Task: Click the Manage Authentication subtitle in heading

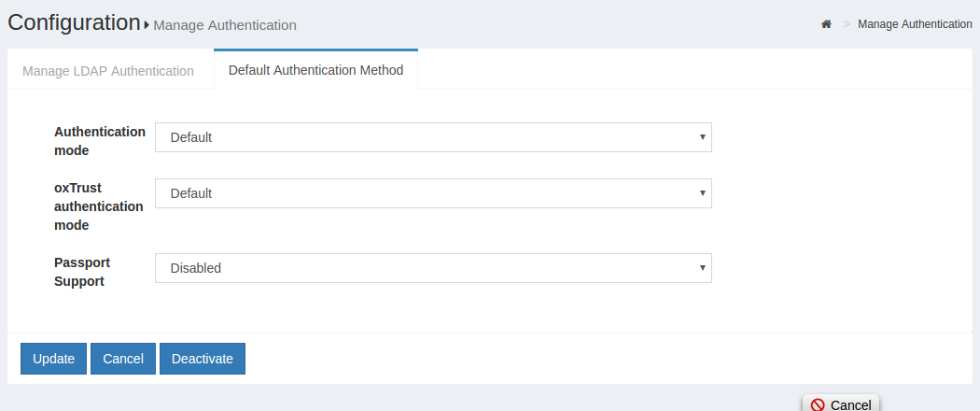Action: [x=225, y=25]
